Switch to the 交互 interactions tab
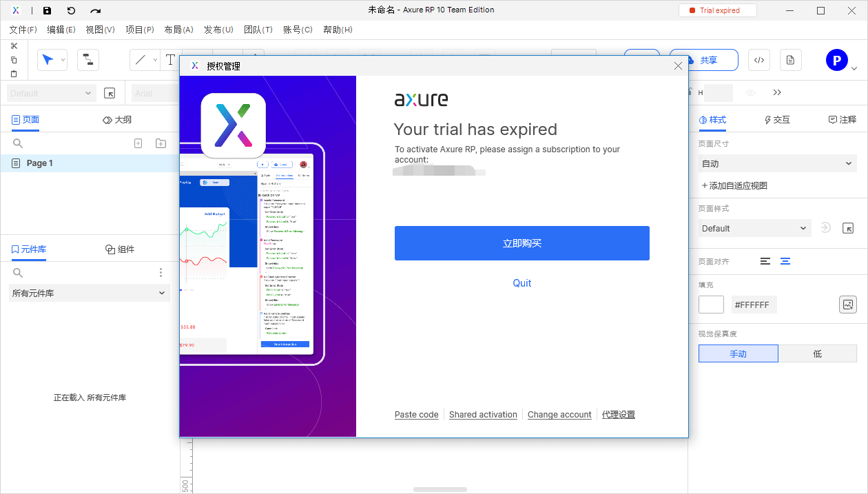 pyautogui.click(x=777, y=119)
